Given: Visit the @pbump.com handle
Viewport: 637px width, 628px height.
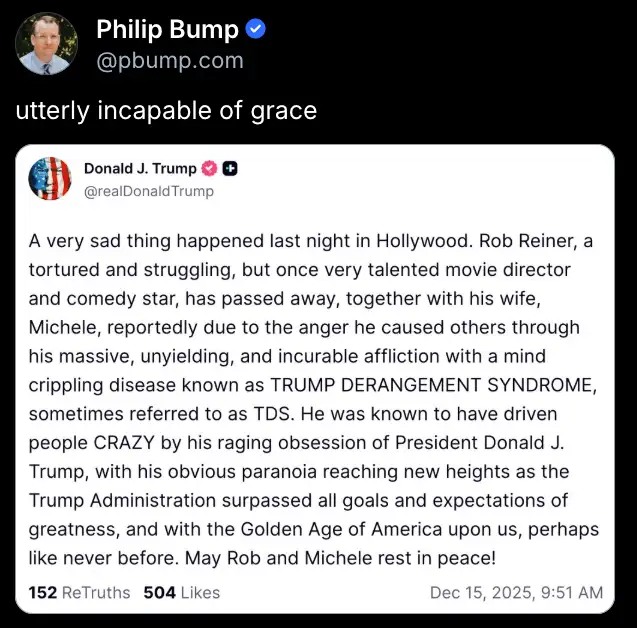Looking at the screenshot, I should (x=169, y=61).
